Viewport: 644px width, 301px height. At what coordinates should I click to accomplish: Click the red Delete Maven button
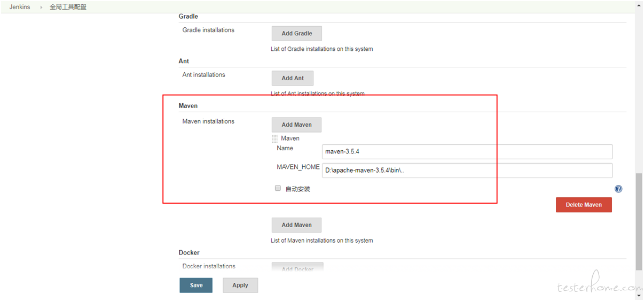tap(584, 205)
